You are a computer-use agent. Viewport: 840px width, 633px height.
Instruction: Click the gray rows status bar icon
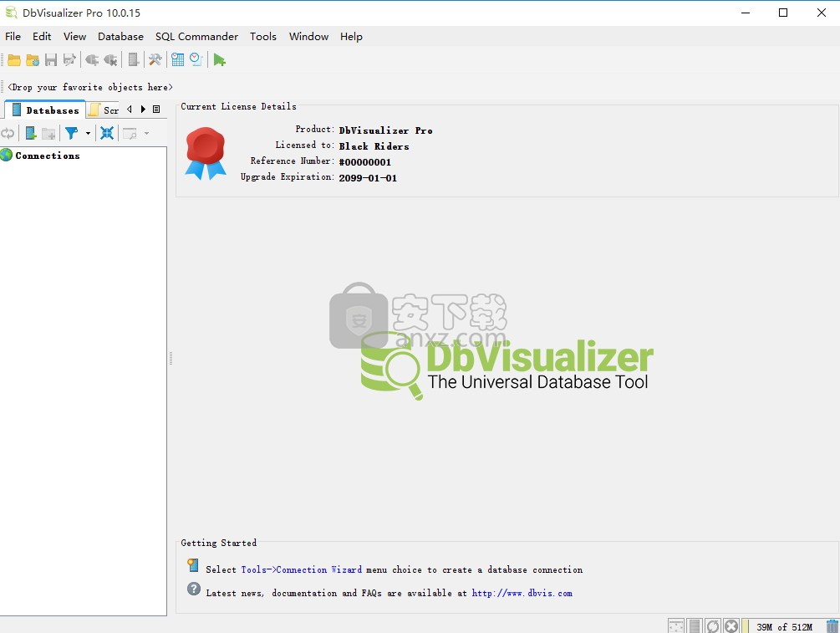point(695,626)
